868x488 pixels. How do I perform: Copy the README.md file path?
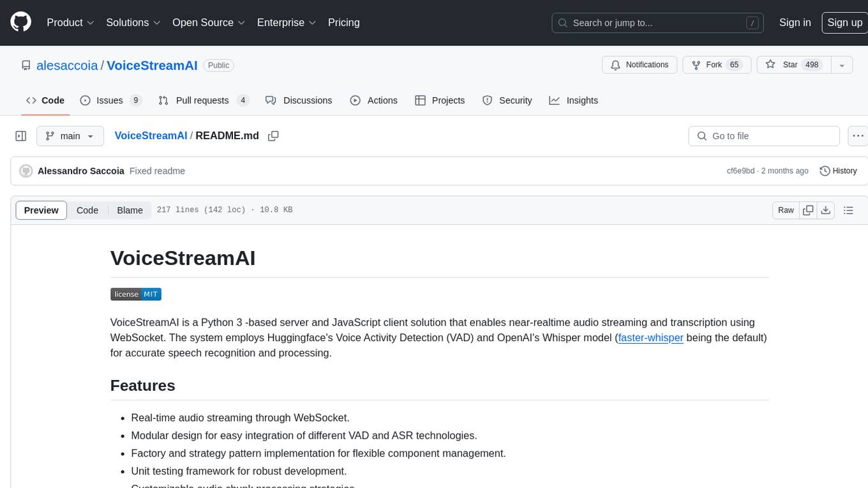(x=273, y=136)
